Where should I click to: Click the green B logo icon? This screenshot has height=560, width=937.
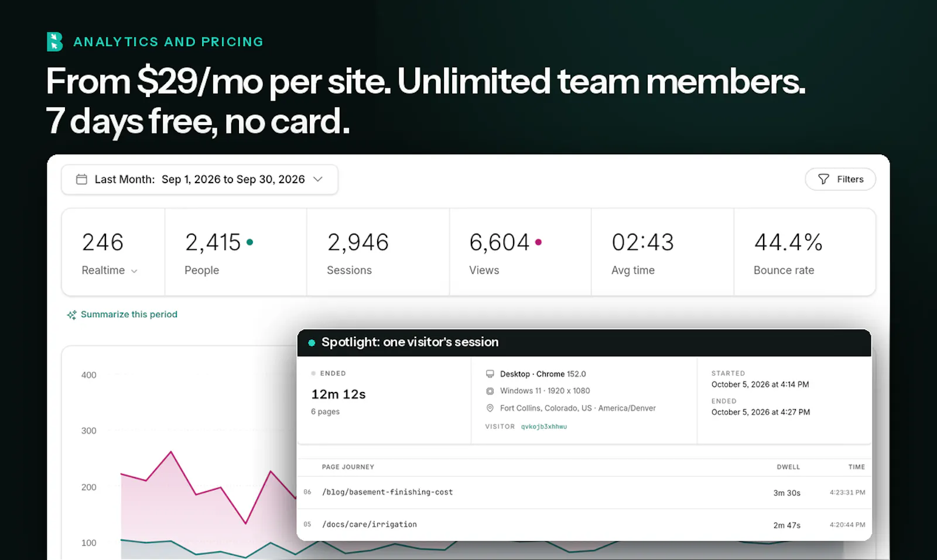(55, 42)
